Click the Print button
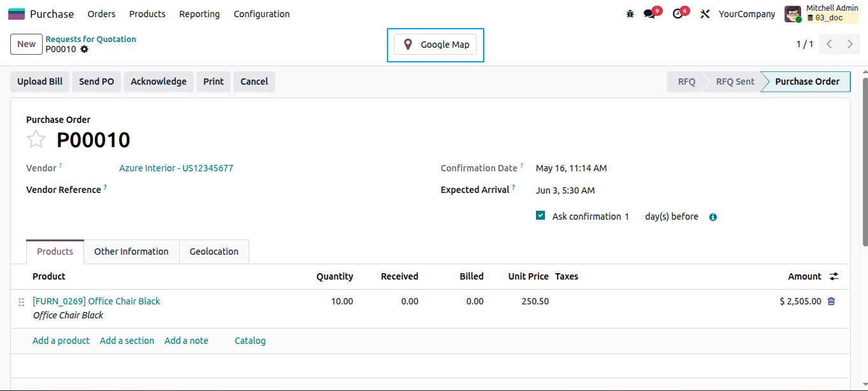Viewport: 868px width, 391px height. 213,82
